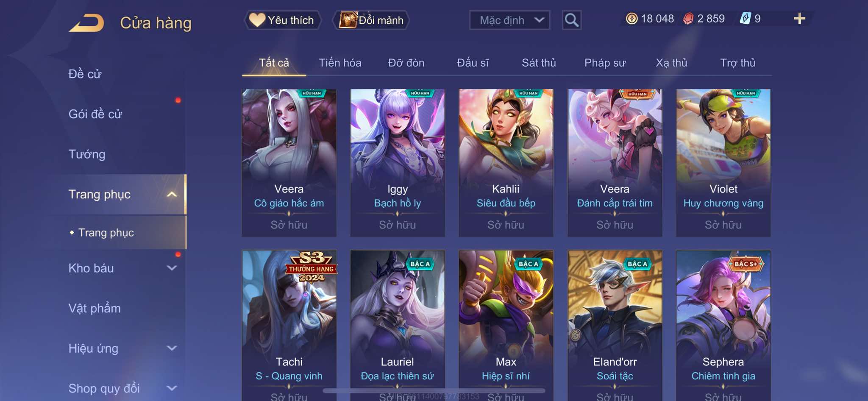Tap the plus icon to add currency
This screenshot has width=868, height=401.
click(x=799, y=19)
